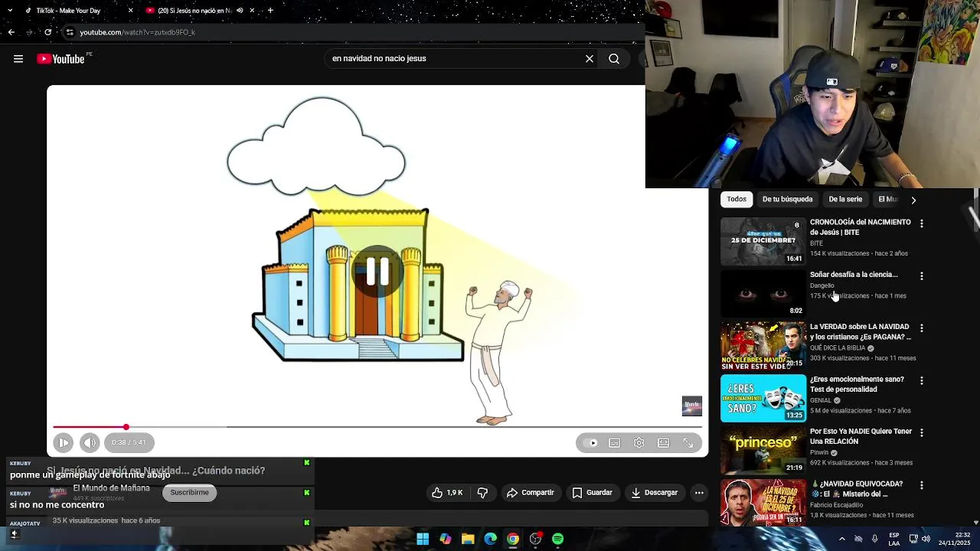Click the Suscribirme button

coord(190,493)
